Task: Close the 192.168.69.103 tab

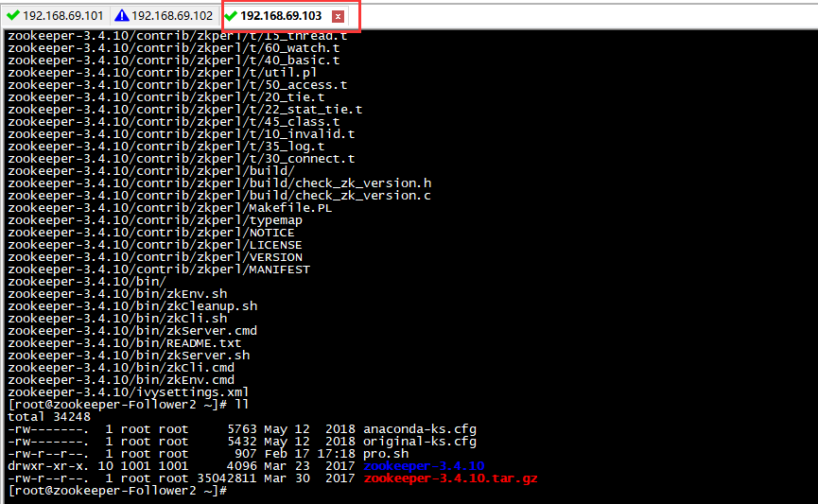Action: (338, 16)
